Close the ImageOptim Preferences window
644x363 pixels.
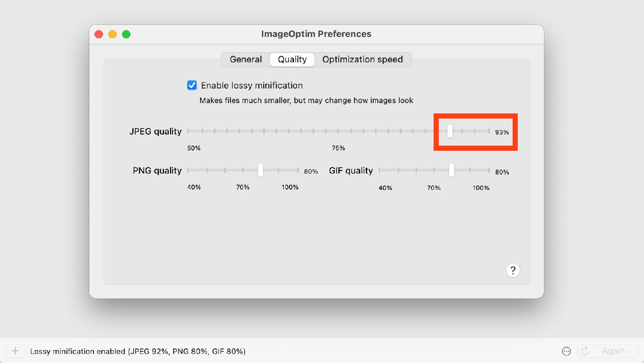(x=99, y=34)
